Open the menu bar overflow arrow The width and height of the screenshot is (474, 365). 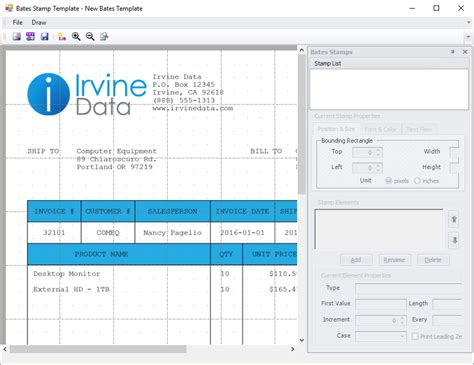pyautogui.click(x=468, y=22)
